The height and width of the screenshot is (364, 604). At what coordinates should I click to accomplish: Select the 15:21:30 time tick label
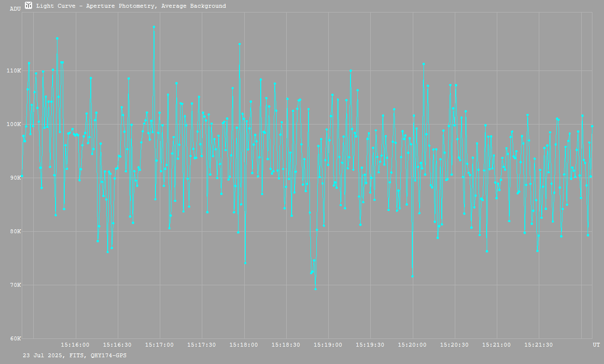(539, 345)
